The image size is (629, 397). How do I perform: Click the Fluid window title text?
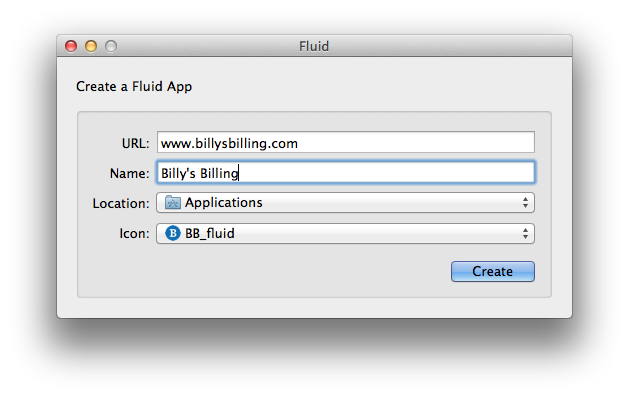pyautogui.click(x=314, y=47)
